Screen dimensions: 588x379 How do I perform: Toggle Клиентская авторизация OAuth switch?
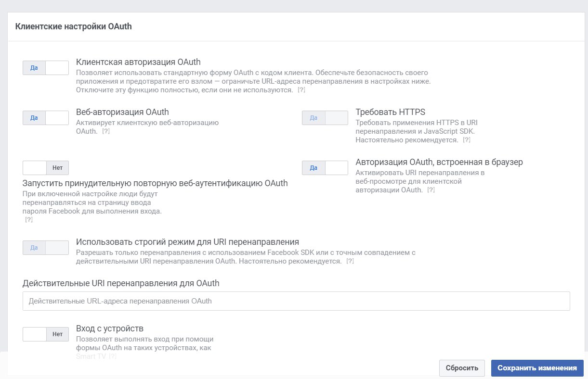pos(46,68)
